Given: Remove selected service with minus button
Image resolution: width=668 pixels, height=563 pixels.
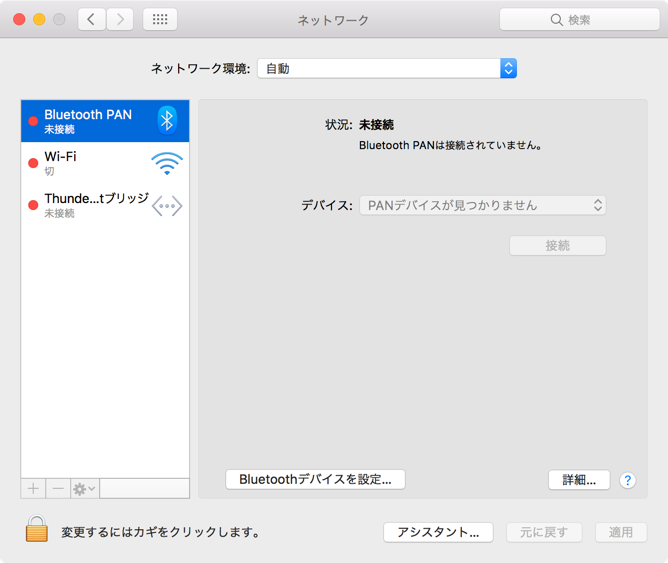Looking at the screenshot, I should pos(58,488).
